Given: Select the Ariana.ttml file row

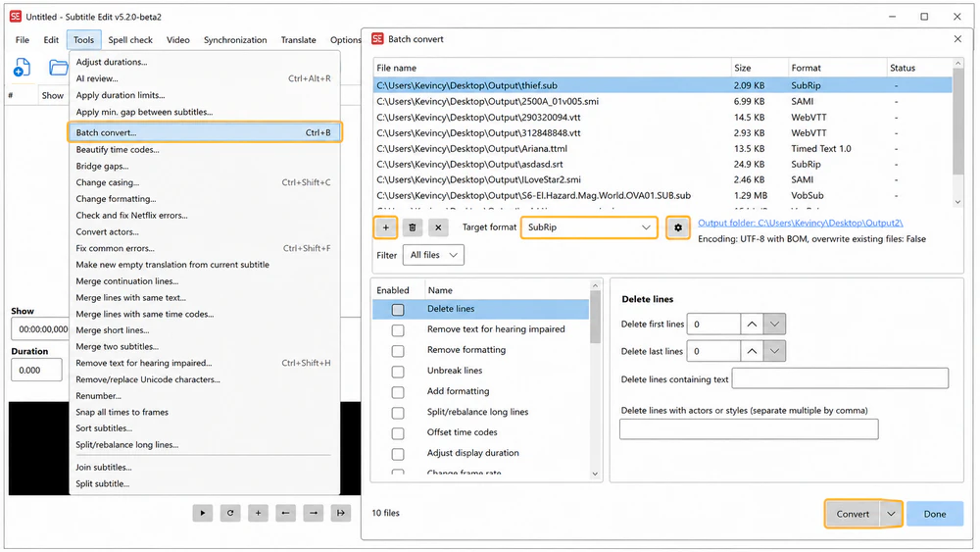Looking at the screenshot, I should (662, 149).
